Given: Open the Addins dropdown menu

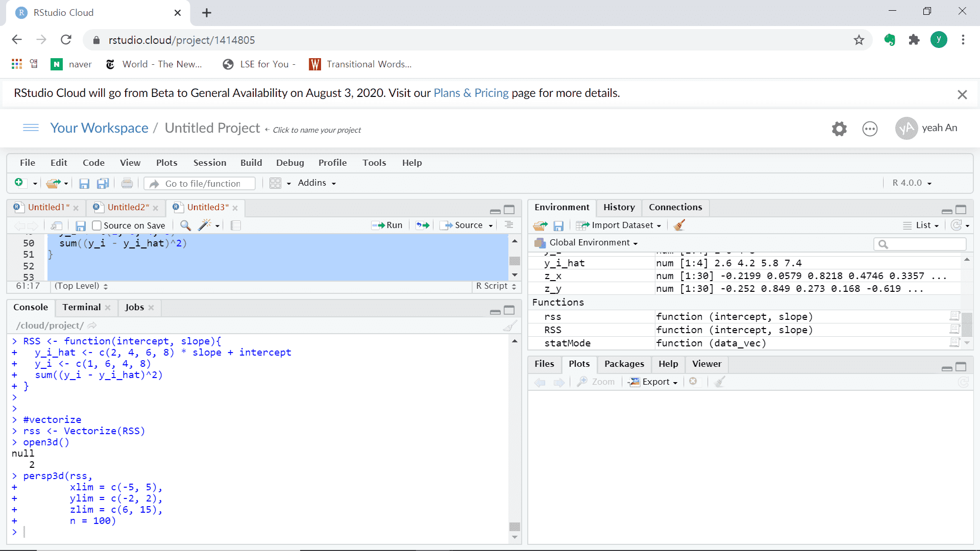Looking at the screenshot, I should click(316, 183).
